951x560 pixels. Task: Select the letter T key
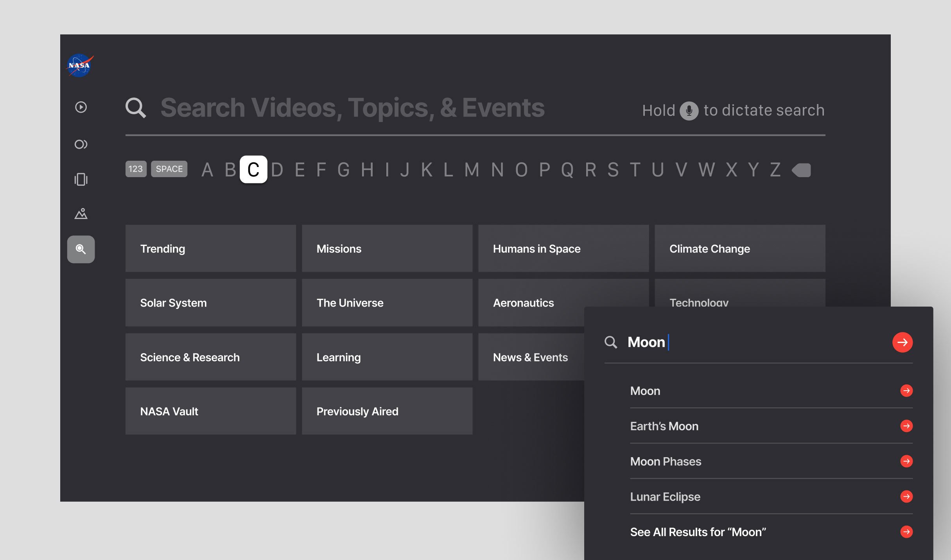(x=635, y=170)
